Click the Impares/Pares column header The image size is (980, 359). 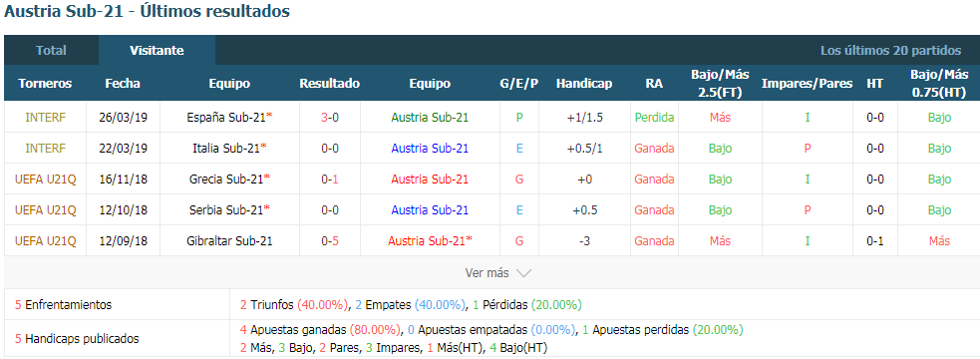807,84
